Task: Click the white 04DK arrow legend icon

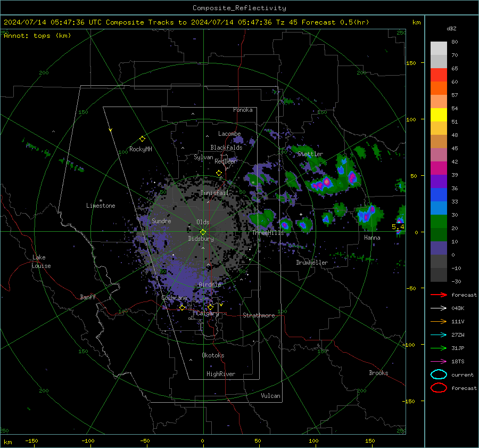Action: click(439, 308)
